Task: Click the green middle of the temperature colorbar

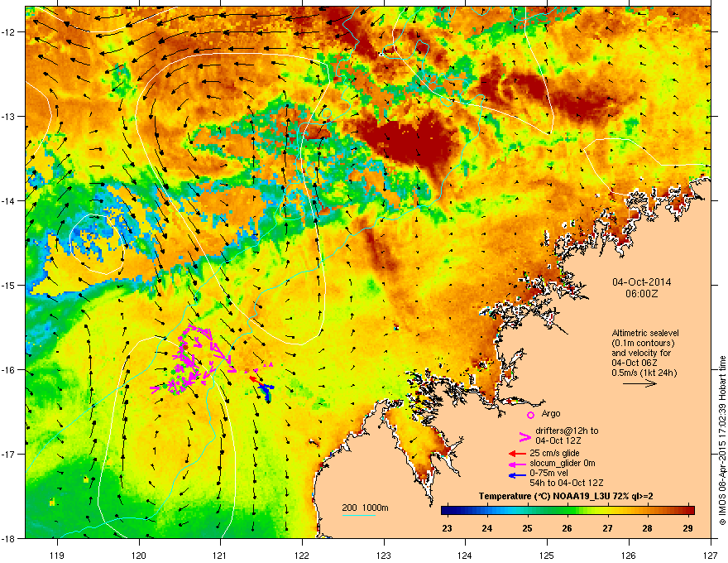Action: (568, 510)
